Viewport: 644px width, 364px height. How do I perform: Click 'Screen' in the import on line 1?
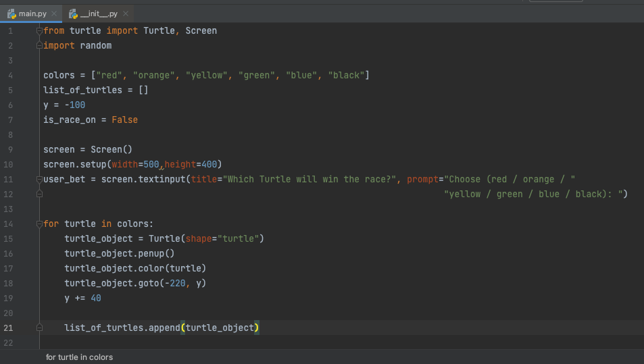(x=201, y=31)
